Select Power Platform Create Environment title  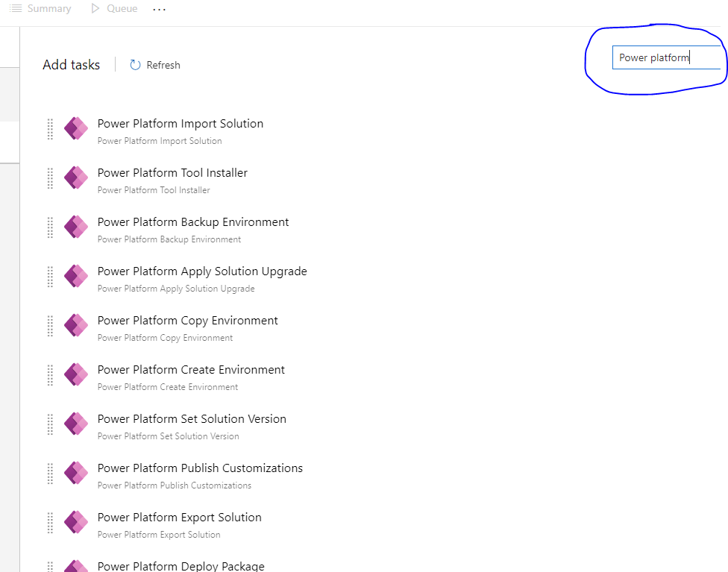pos(191,370)
